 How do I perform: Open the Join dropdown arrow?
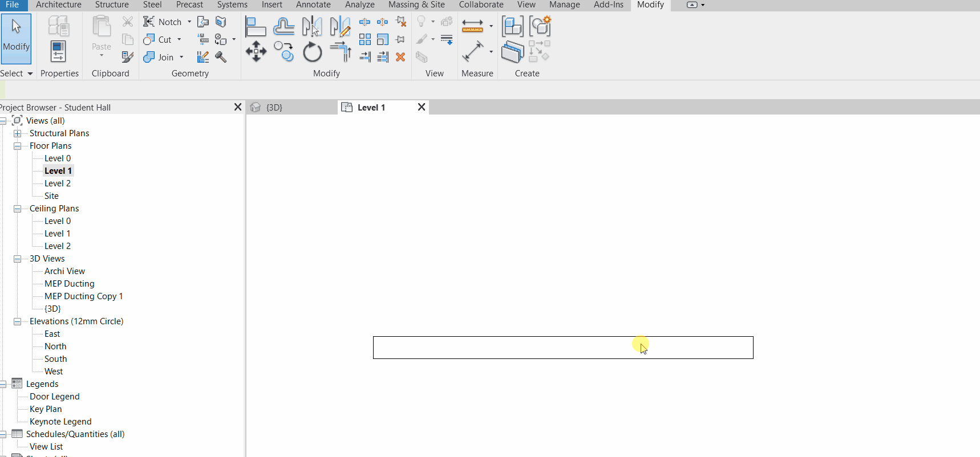(x=181, y=57)
